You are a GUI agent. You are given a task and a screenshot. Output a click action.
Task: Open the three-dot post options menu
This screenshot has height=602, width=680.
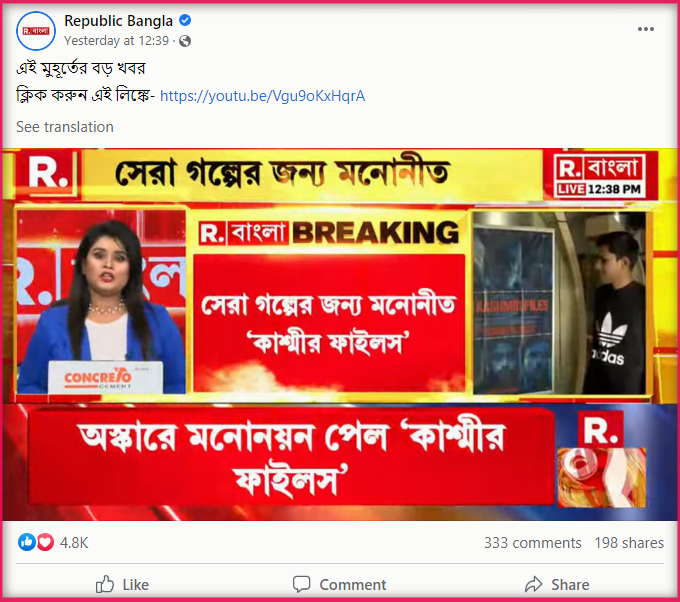point(645,29)
